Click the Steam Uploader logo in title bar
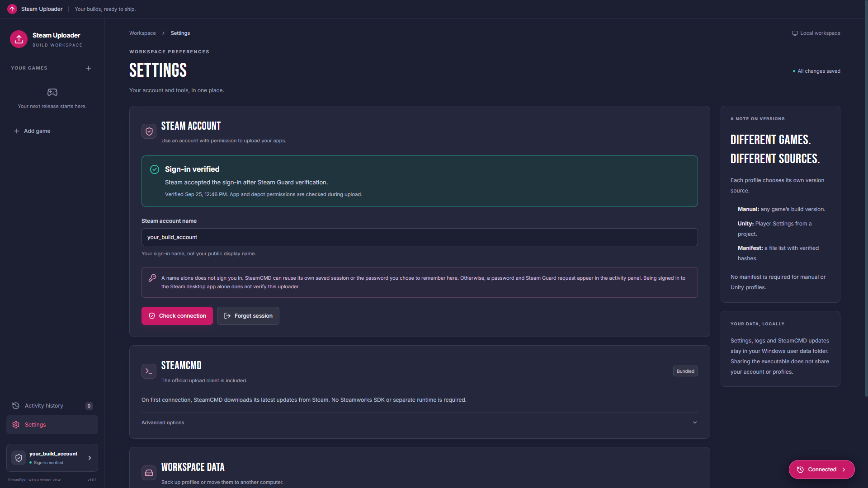 12,9
